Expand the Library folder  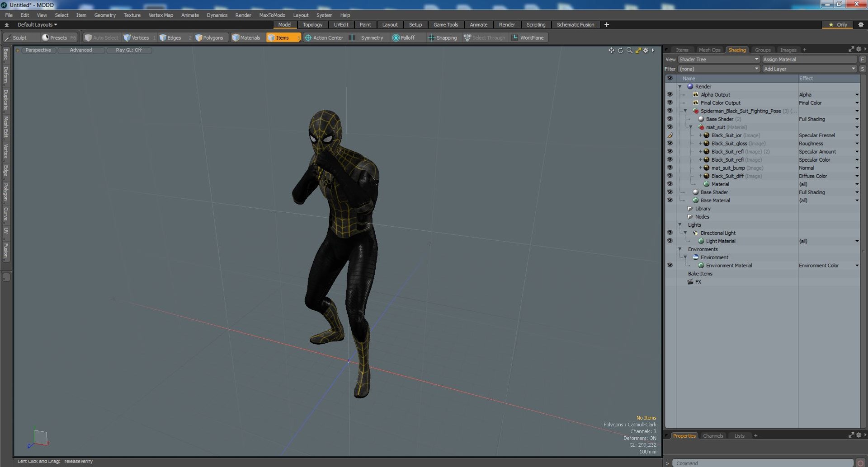click(690, 209)
